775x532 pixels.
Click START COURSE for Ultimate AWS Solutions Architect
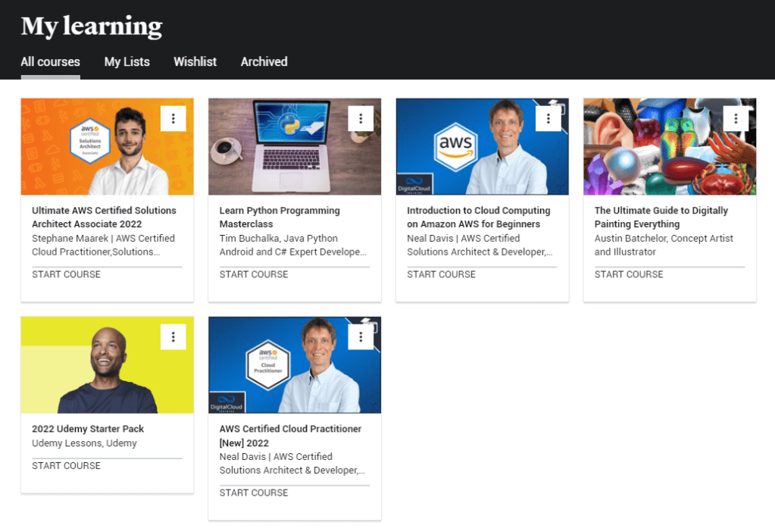pos(66,274)
